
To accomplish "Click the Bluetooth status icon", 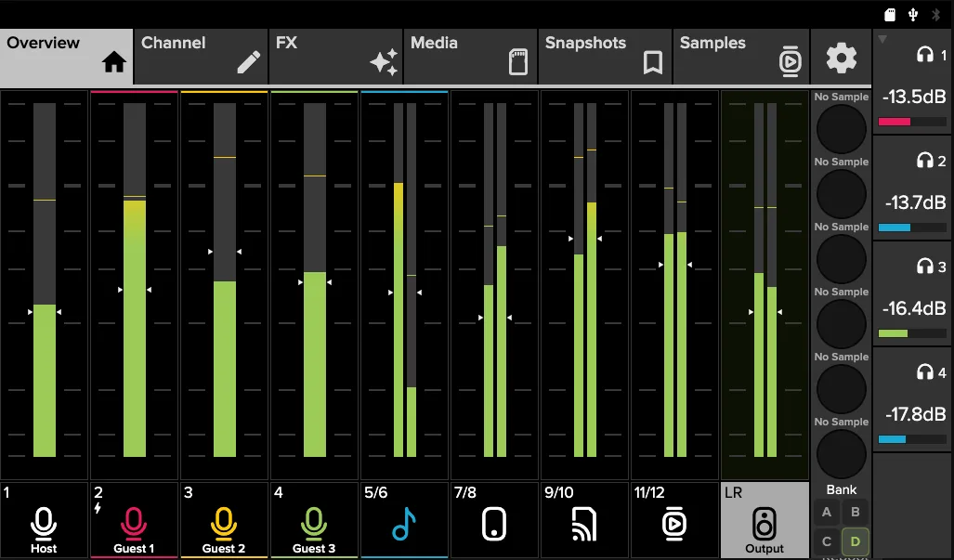I will pyautogui.click(x=936, y=15).
